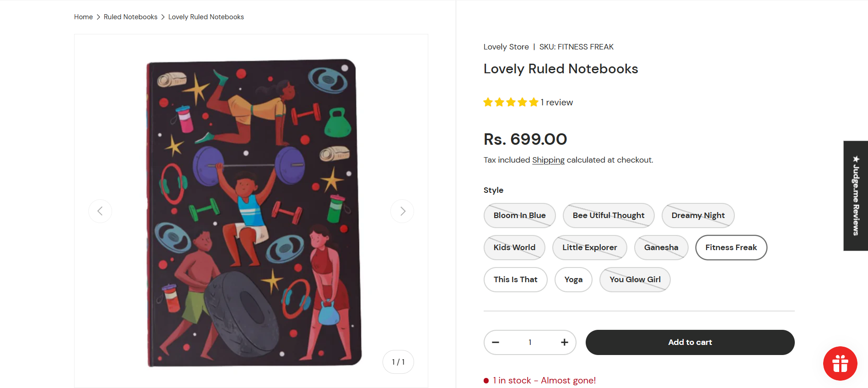This screenshot has height=388, width=868.
Task: Pick the Bloom In Blue style
Action: click(x=519, y=215)
